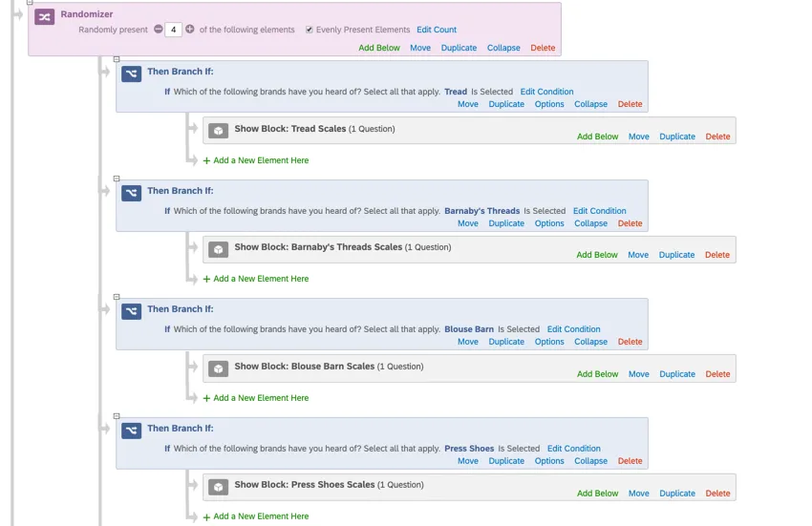Collapse the Barnaby's Threads branch

[x=591, y=223]
